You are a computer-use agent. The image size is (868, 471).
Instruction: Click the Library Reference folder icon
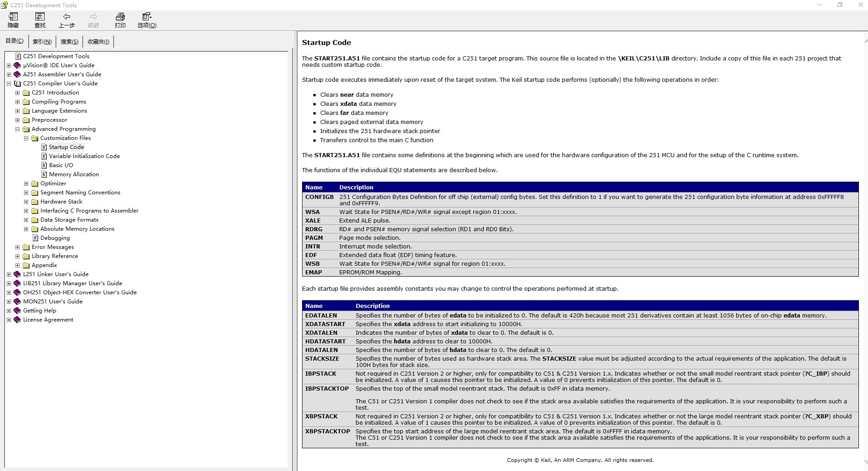(x=26, y=256)
